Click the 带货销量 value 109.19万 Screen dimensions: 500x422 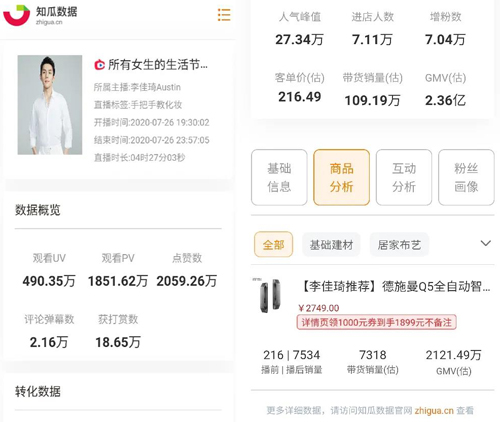(372, 100)
